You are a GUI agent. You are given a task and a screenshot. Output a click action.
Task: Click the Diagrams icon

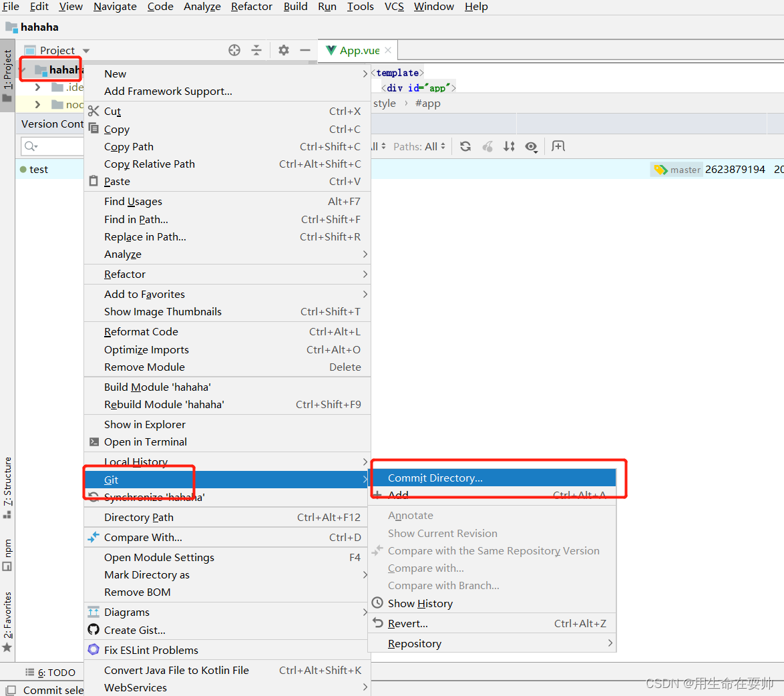coord(93,612)
